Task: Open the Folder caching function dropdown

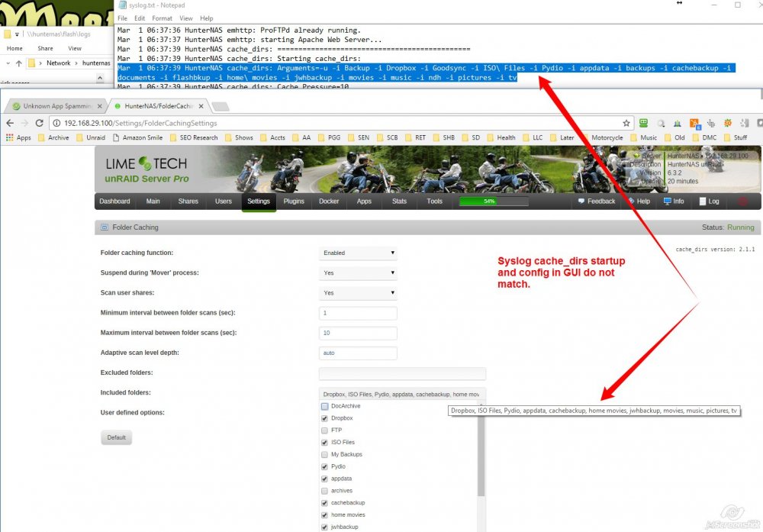Action: tap(358, 253)
